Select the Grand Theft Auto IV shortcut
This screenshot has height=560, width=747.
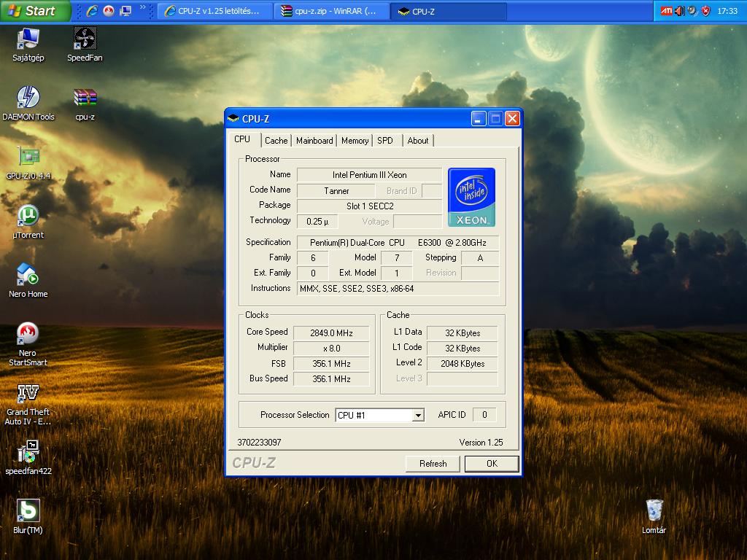(28, 404)
